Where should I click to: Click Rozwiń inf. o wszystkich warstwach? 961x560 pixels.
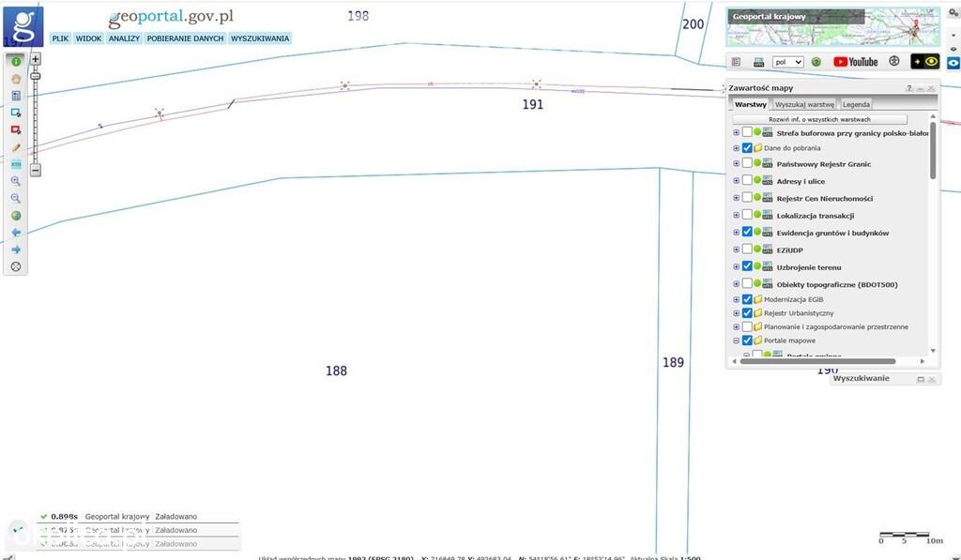pos(819,119)
